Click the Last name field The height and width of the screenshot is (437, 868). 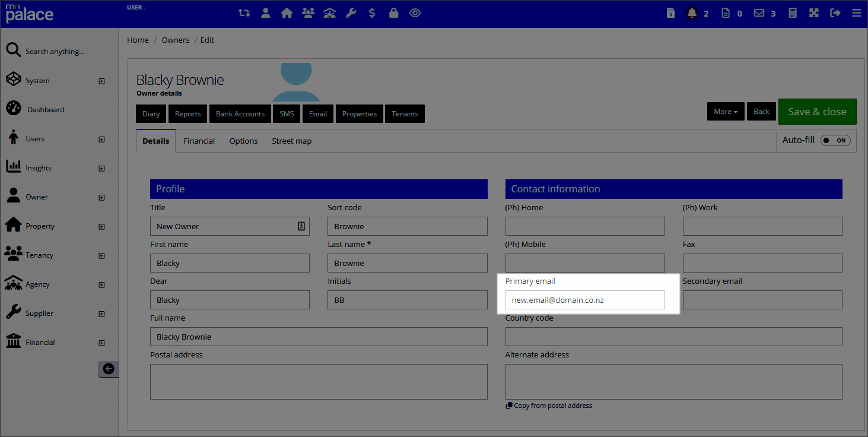[x=408, y=263]
